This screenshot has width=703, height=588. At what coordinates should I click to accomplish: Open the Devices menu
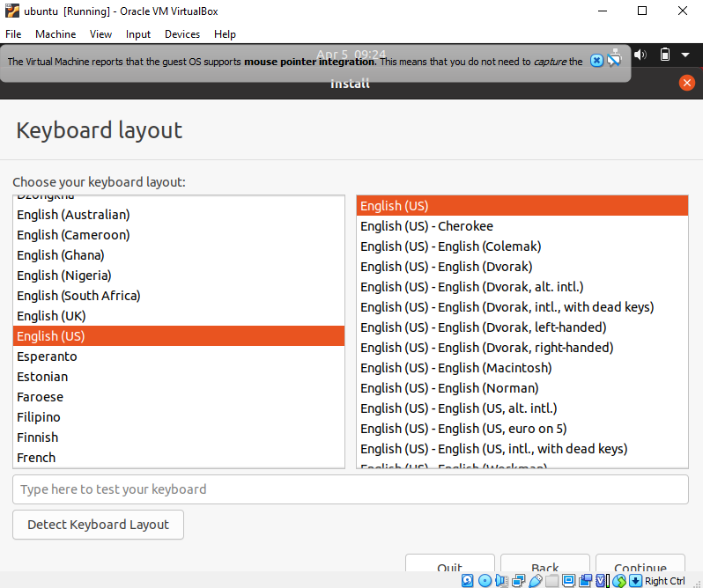pyautogui.click(x=182, y=34)
